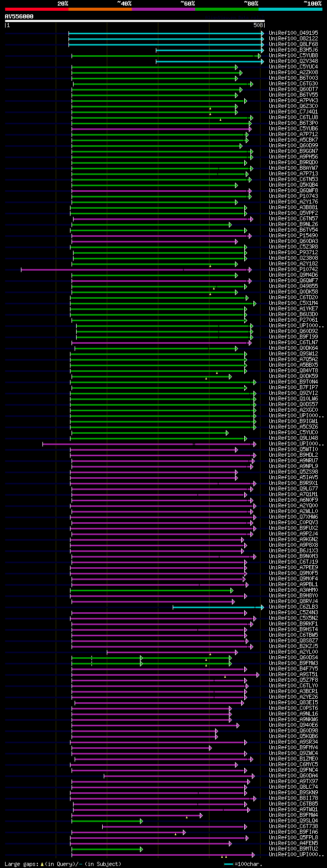The image size is (327, 868).
Task: Select the UniRef100_P10743 label
Action: [x=293, y=196]
